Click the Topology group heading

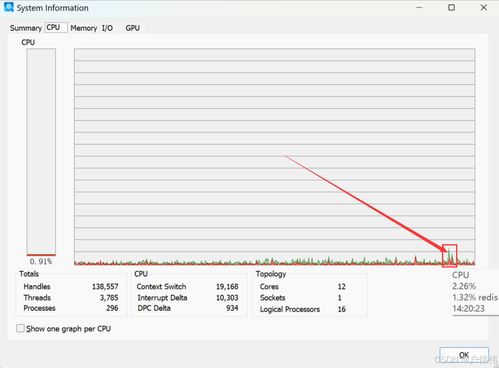click(x=271, y=274)
